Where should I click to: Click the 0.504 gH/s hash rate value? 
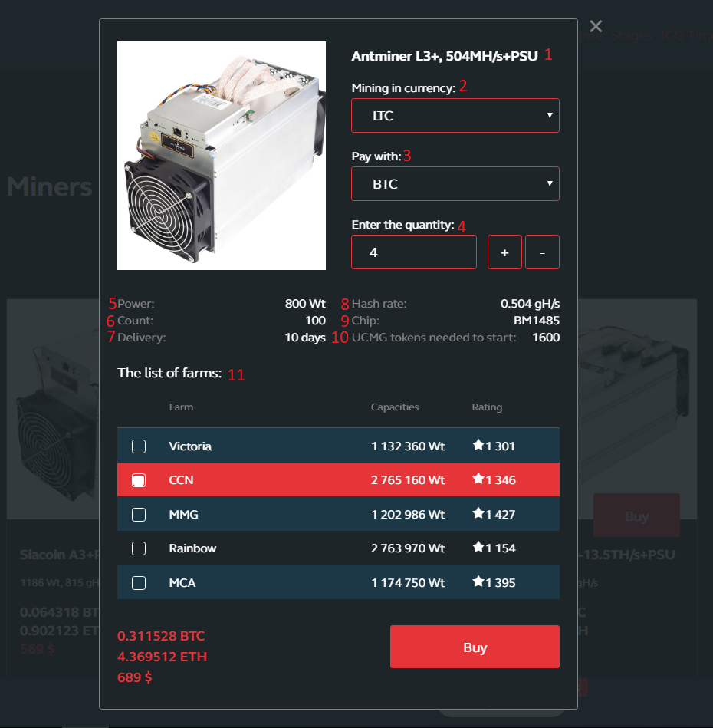point(530,304)
